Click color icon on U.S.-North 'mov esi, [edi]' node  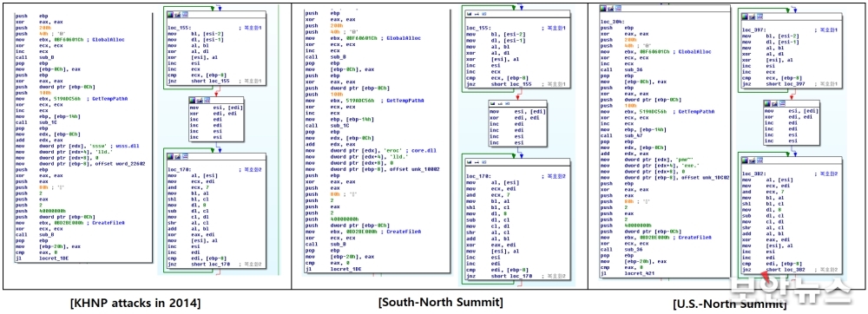[766, 103]
